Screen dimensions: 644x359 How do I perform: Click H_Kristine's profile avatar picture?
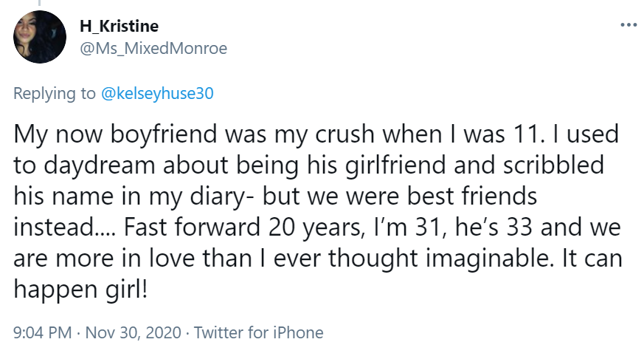40,37
